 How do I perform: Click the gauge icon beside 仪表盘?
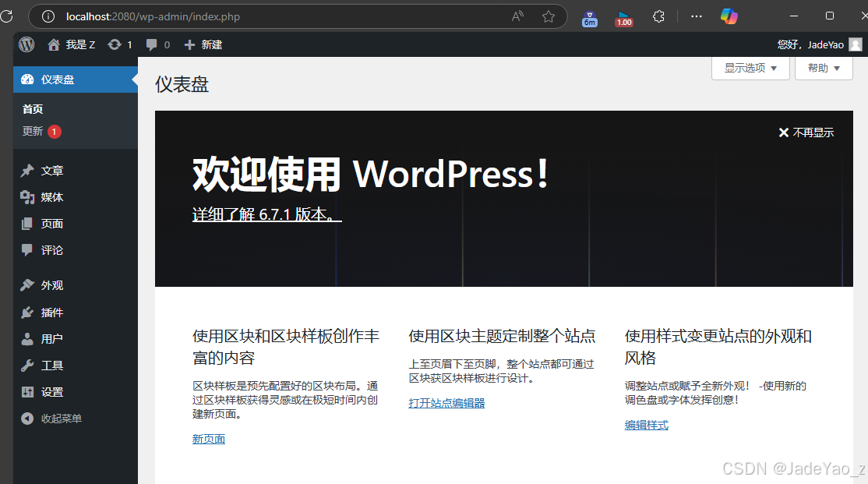click(27, 79)
